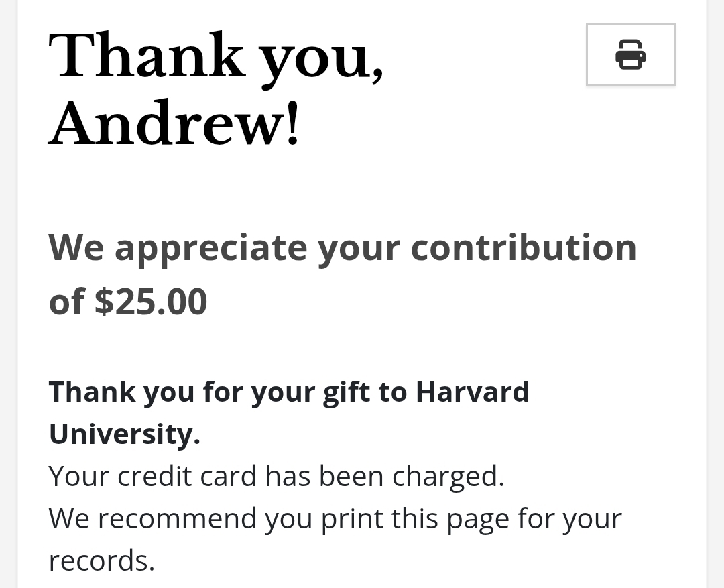
Task: Click the $25.00 donation amount
Action: point(151,302)
